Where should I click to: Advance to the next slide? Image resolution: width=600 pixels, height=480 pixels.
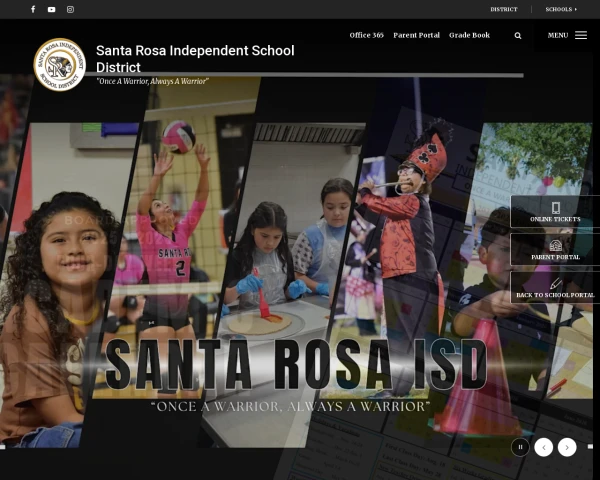click(567, 447)
